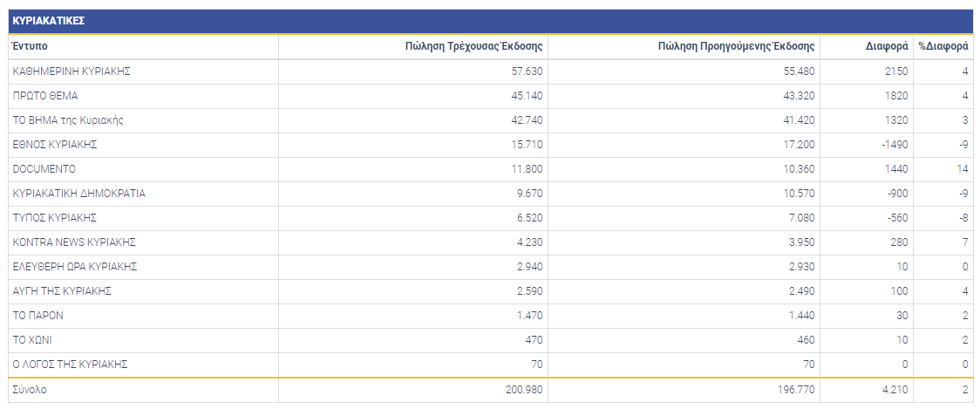Sort by Πώληση Προηγούμενης Έκδοσης column
Viewport: 980px width, 409px height.
[x=736, y=46]
